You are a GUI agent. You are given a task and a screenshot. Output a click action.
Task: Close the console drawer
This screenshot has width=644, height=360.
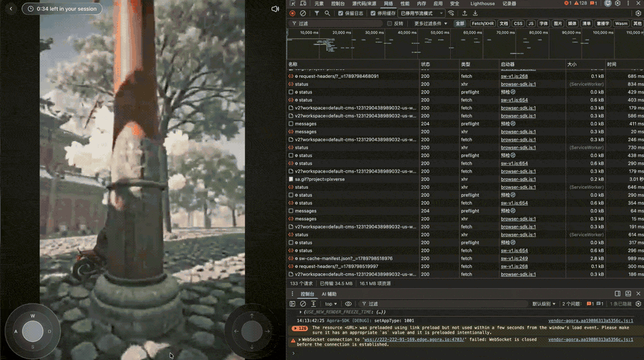(638, 294)
